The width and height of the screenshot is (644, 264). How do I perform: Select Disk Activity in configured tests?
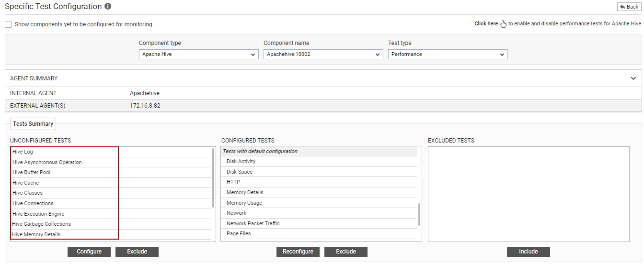pyautogui.click(x=319, y=162)
